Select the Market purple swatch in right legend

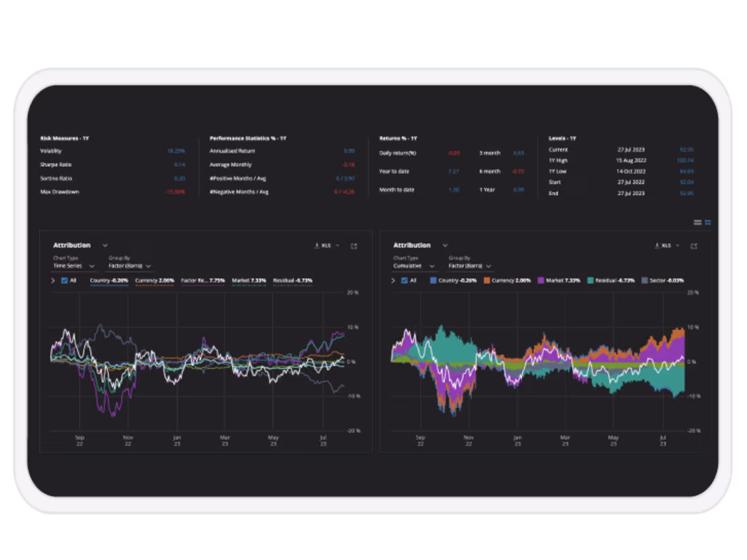(541, 280)
